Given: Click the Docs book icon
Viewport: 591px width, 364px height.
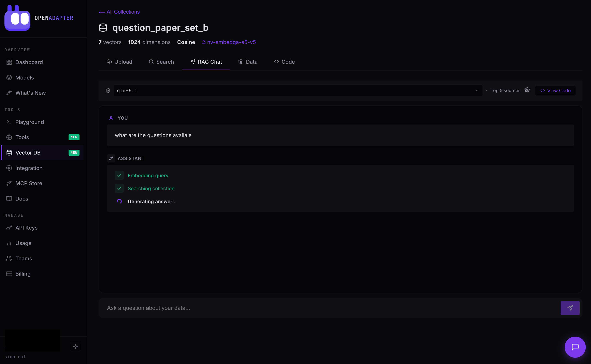Looking at the screenshot, I should coord(9,199).
